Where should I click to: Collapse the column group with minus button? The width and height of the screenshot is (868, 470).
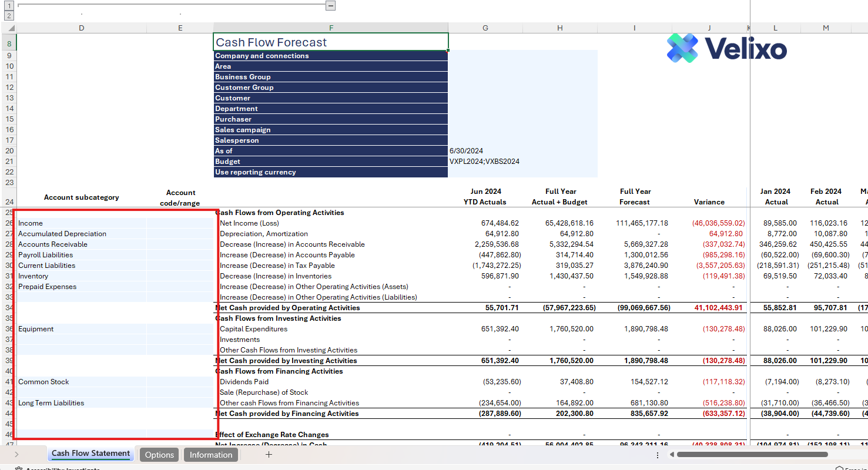pos(331,5)
